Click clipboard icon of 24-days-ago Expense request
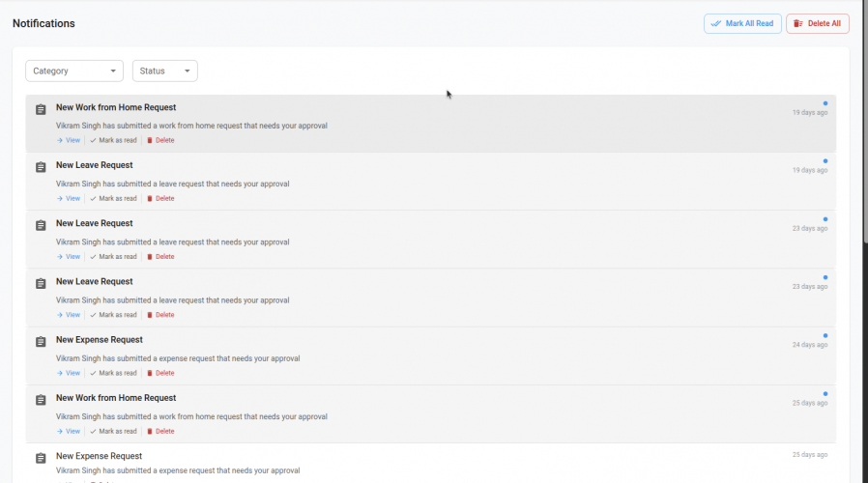Viewport: 868px width, 483px height. point(41,342)
